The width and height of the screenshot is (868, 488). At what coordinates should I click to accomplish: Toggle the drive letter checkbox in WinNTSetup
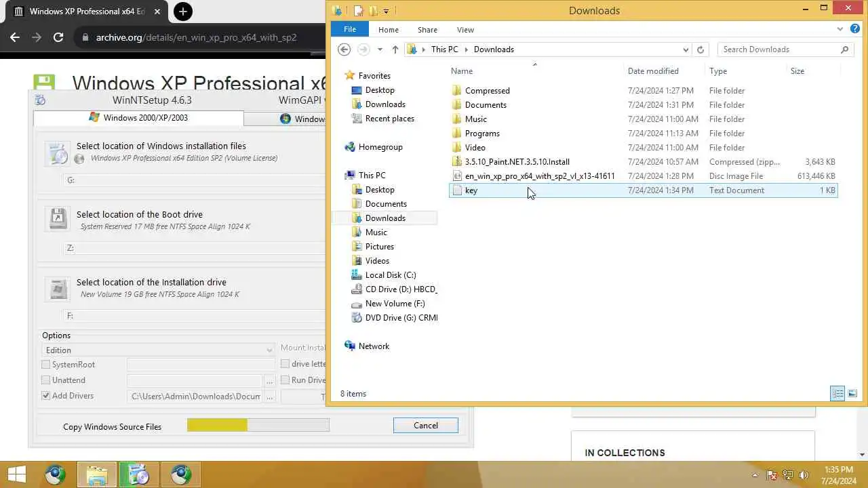point(285,365)
